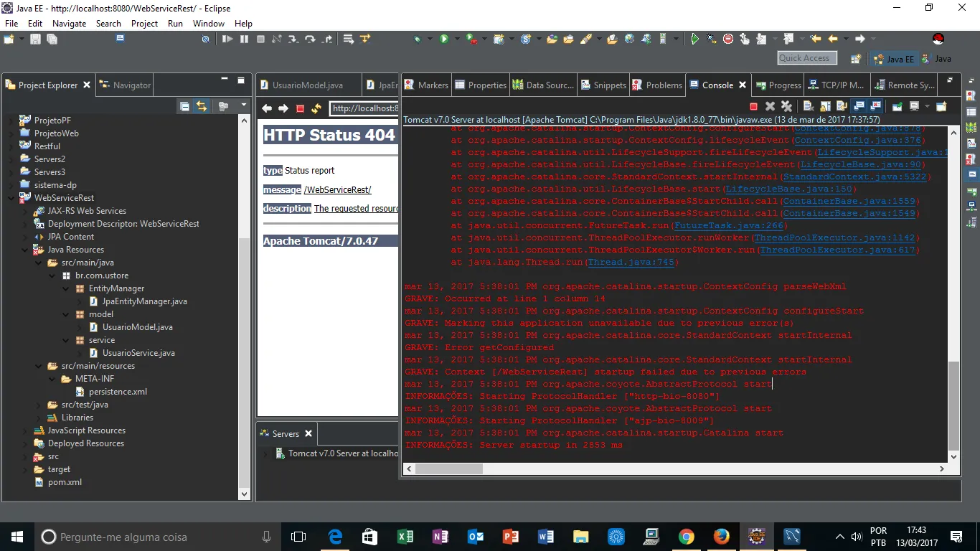Click the Quick Access search field
The image size is (980, 551).
806,58
